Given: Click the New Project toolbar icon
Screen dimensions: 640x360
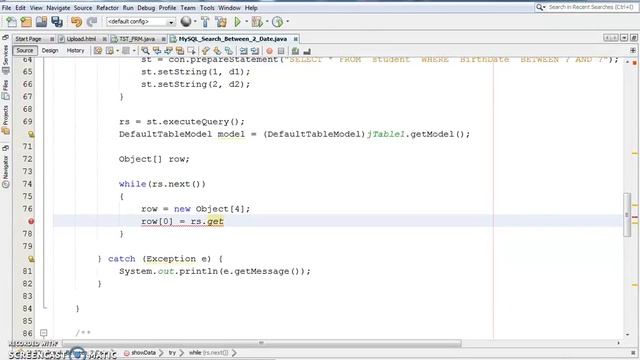Looking at the screenshot, I should point(26,22).
